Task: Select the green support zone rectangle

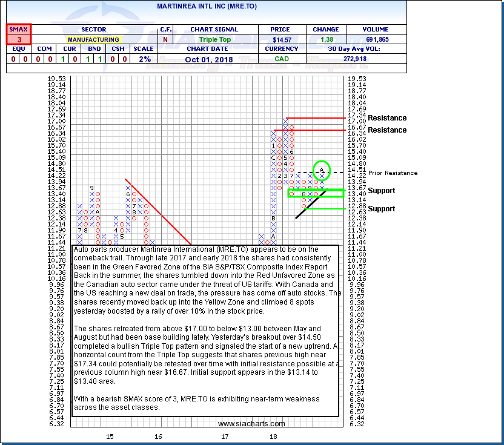Action: click(x=315, y=193)
